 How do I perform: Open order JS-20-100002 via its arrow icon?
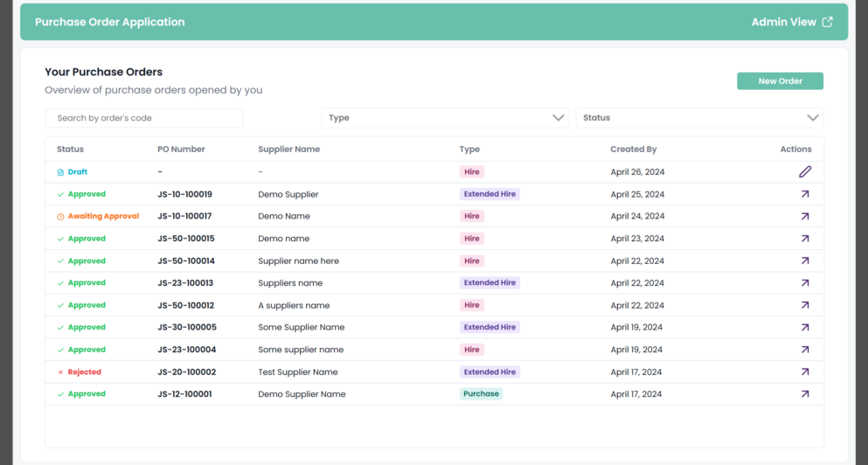(805, 372)
